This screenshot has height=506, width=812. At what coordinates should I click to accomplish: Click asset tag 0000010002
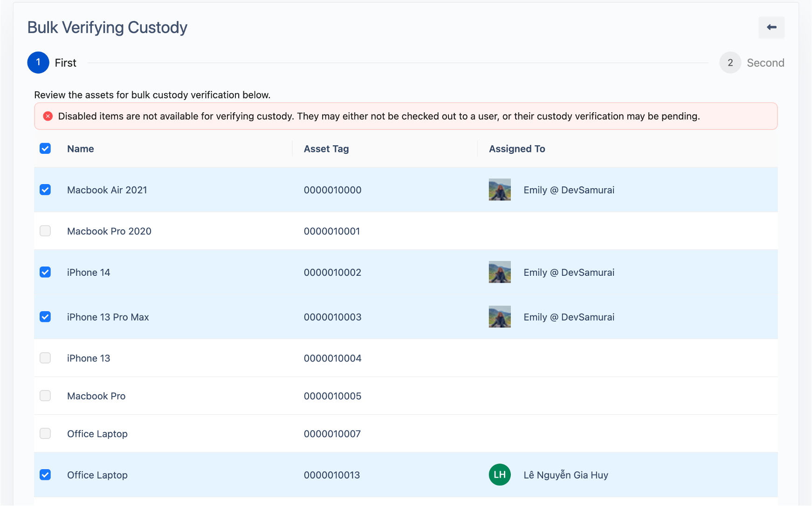click(333, 273)
